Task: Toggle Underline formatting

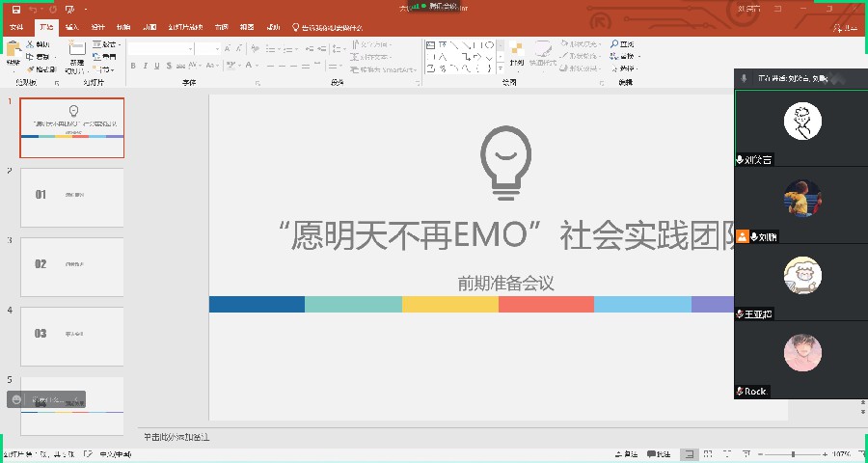Action: [156, 66]
